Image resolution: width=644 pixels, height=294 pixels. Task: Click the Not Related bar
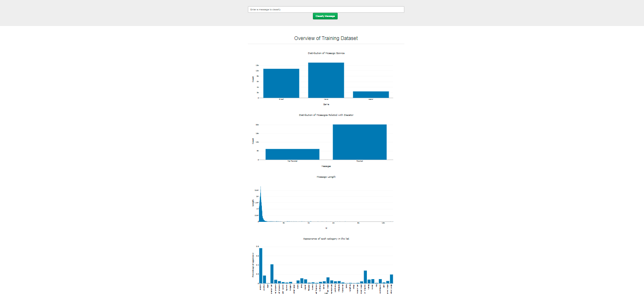pyautogui.click(x=292, y=154)
